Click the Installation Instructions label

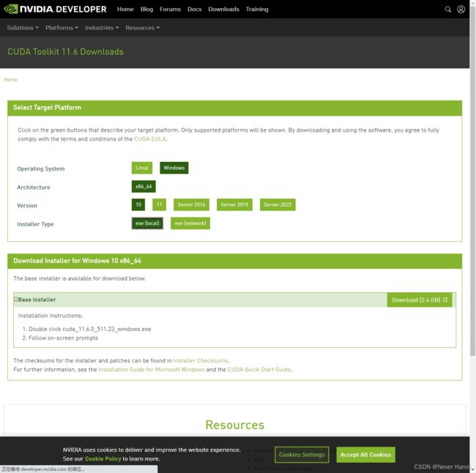pos(51,316)
